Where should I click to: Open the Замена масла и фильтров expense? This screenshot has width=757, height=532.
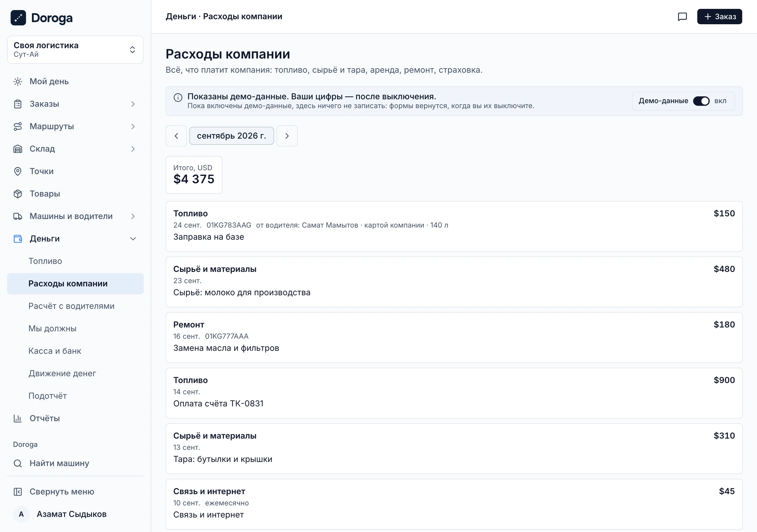coord(454,338)
